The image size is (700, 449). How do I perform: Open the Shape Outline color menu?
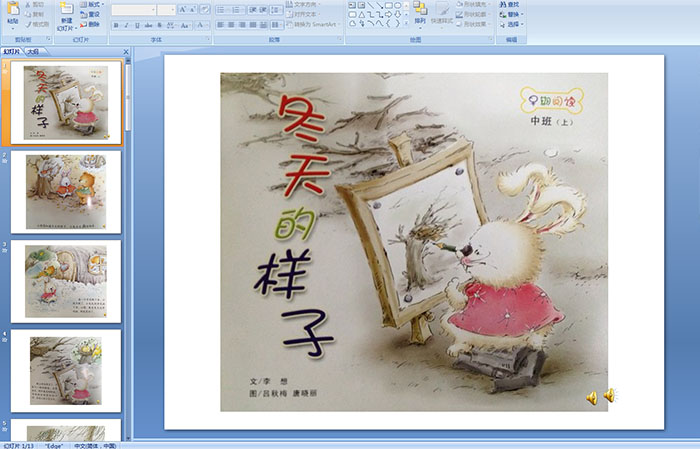(473, 14)
